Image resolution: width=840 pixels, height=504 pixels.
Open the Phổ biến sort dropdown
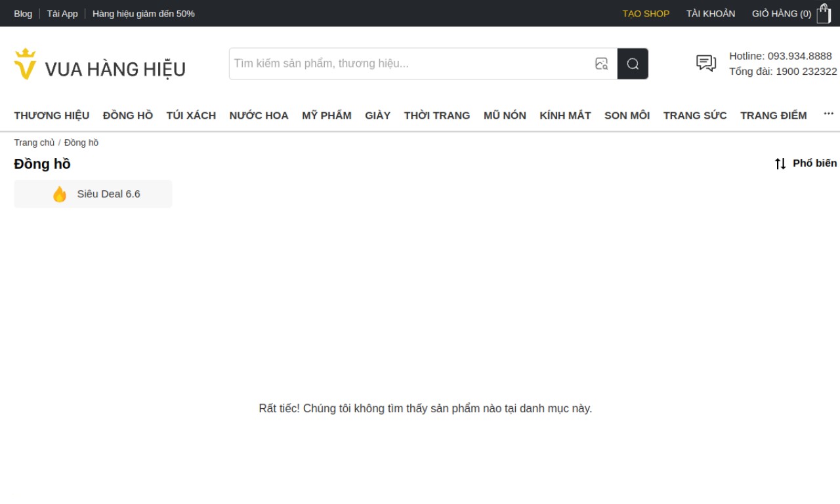point(806,163)
